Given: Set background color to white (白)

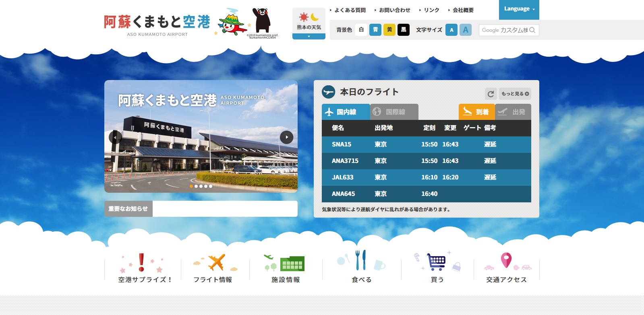Looking at the screenshot, I should (x=361, y=30).
